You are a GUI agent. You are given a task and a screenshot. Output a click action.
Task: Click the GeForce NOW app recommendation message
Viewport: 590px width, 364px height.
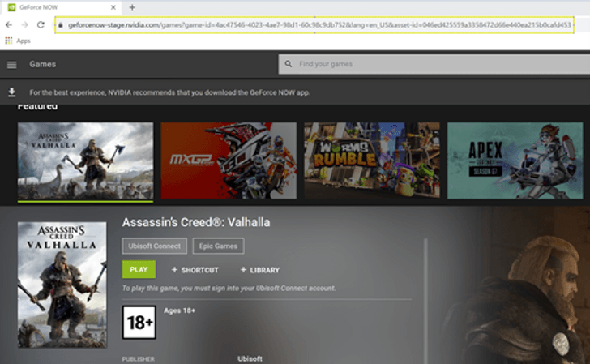[x=169, y=92]
